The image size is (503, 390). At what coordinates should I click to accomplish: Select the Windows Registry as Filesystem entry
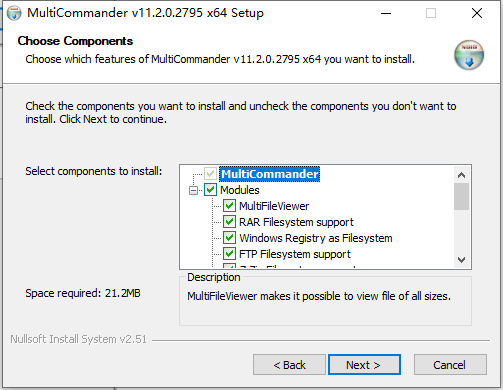(x=316, y=238)
